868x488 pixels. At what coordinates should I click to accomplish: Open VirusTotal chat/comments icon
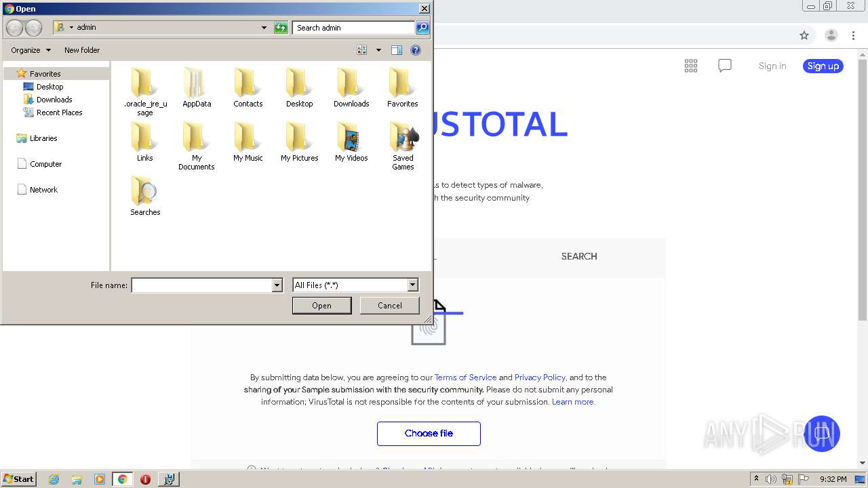point(725,66)
